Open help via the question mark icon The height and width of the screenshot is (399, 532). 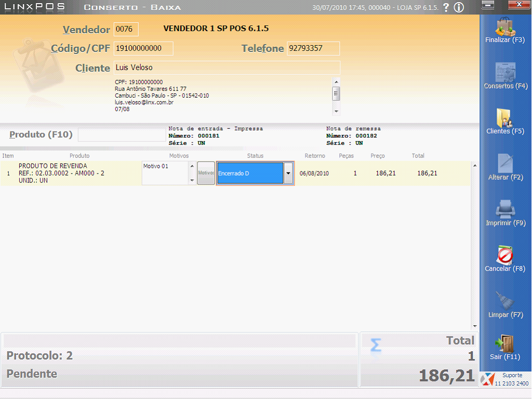[x=446, y=7]
